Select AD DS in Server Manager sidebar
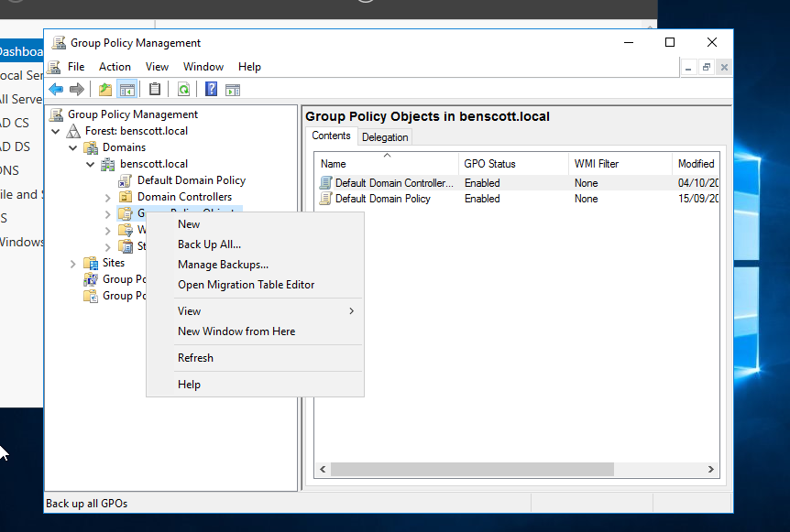 click(x=15, y=147)
